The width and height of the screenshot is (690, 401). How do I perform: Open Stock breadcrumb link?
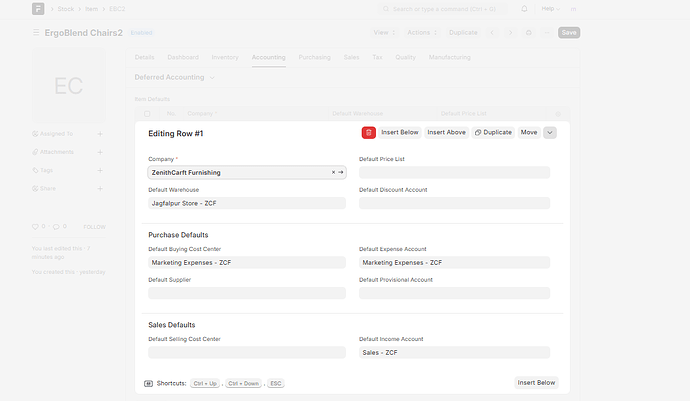tap(66, 9)
